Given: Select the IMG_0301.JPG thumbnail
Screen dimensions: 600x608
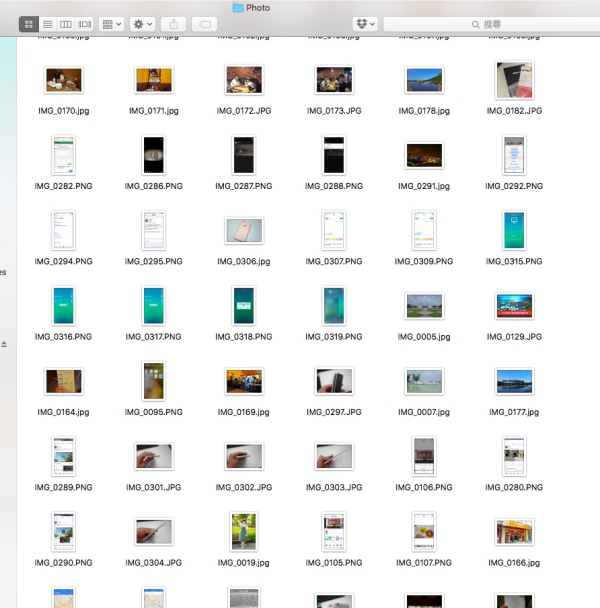Looking at the screenshot, I should tap(154, 456).
